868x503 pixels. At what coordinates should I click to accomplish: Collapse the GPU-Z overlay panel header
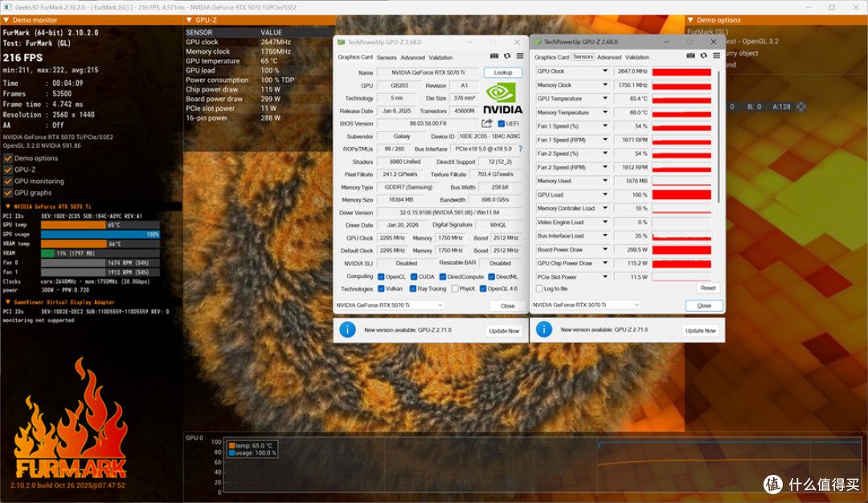189,20
